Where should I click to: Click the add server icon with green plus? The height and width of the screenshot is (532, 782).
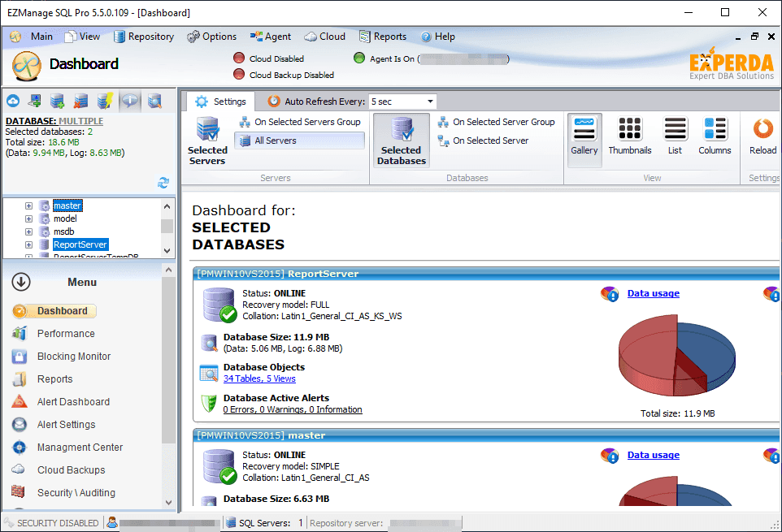[x=58, y=101]
